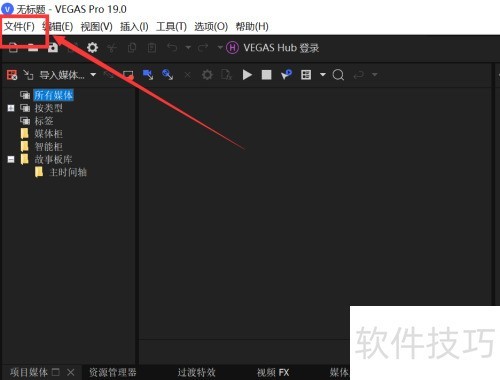Open the Views dropdown arrow
The width and height of the screenshot is (500, 380).
pos(322,75)
